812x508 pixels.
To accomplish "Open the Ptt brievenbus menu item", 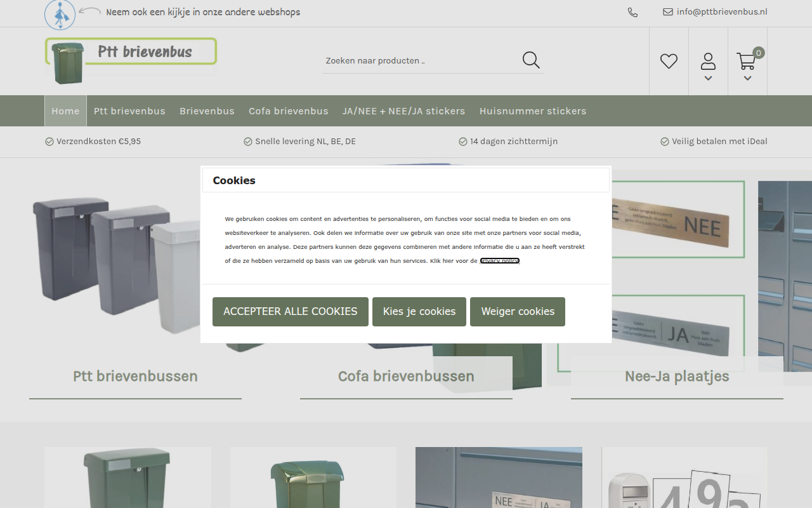I will click(x=129, y=111).
